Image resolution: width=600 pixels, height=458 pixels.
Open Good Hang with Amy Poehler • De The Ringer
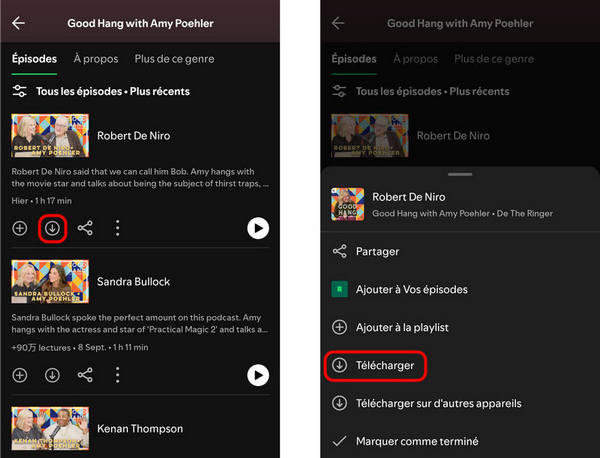(463, 214)
